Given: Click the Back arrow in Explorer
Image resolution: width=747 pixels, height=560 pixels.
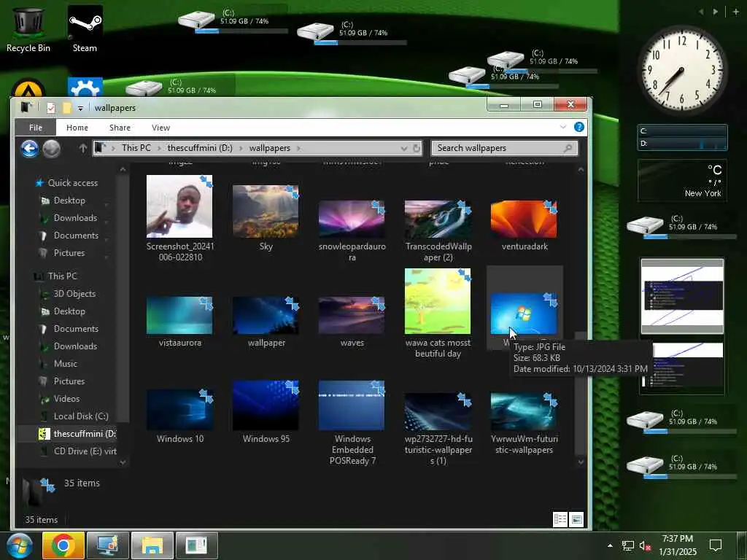Looking at the screenshot, I should 29,149.
